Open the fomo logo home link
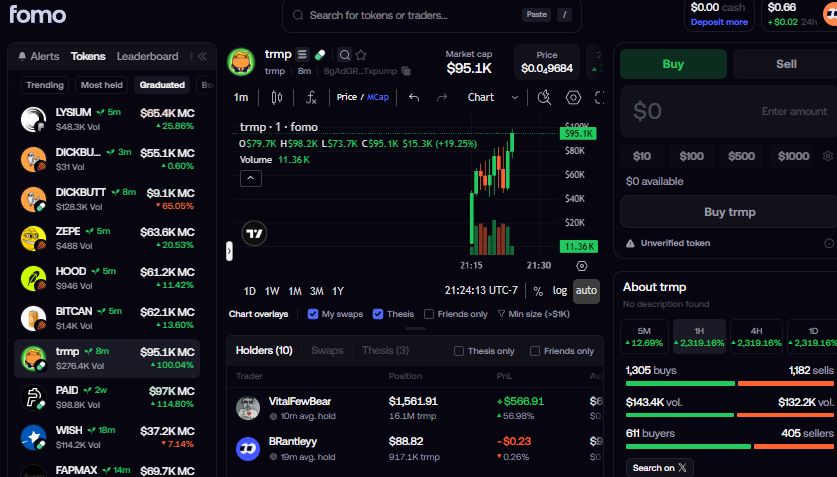 (37, 14)
